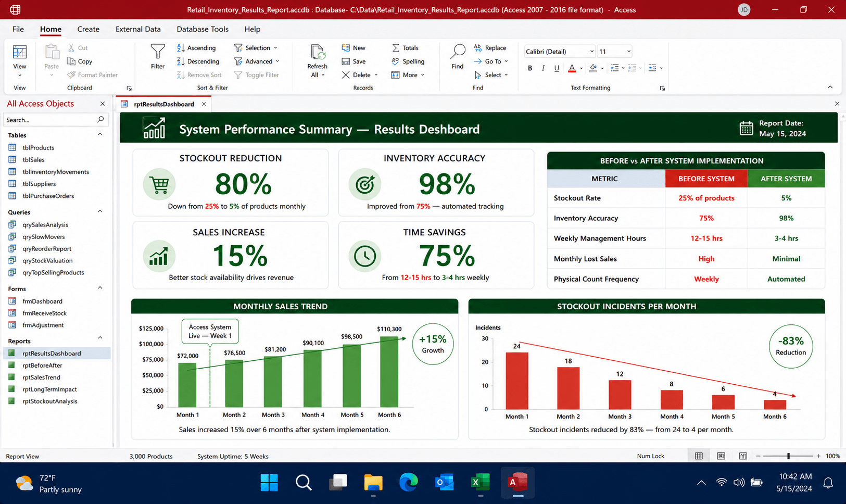Viewport: 846px width, 504px height.
Task: Collapse the Tables group
Action: (x=100, y=134)
